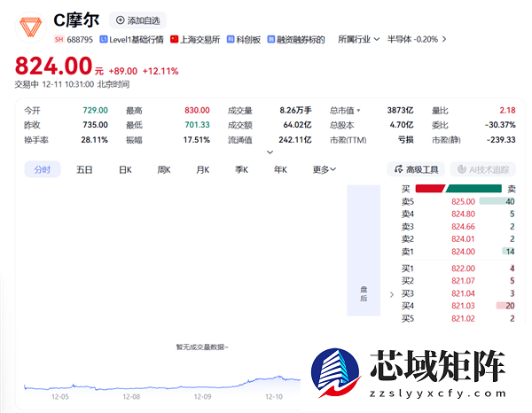
Task: Expand the 所属行业 dropdown
Action: (x=358, y=39)
